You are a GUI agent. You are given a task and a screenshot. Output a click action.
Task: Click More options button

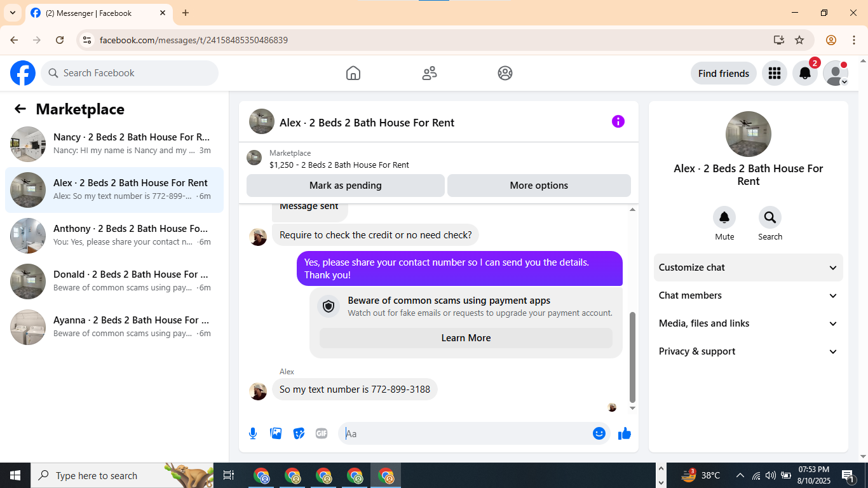(539, 186)
